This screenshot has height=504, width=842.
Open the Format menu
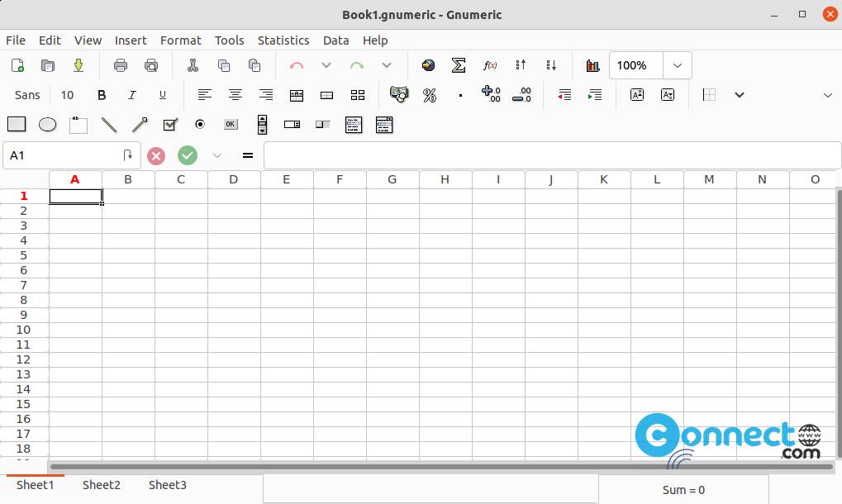coord(180,40)
